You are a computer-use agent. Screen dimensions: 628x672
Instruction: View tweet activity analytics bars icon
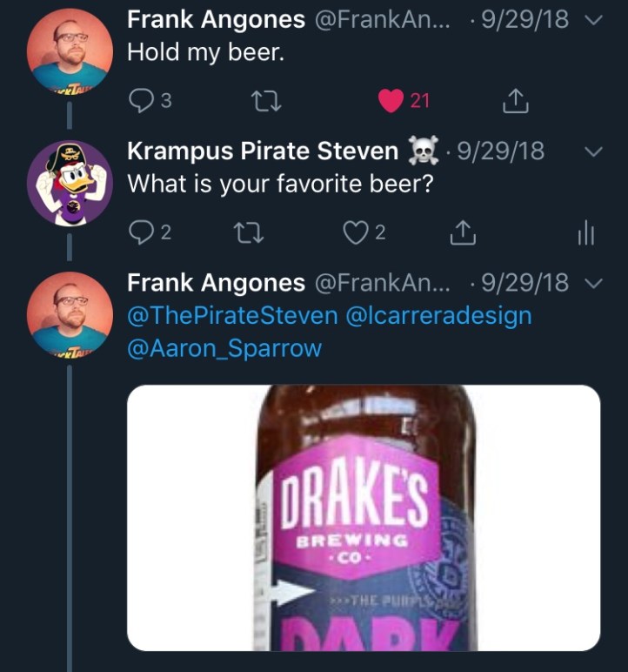point(585,232)
